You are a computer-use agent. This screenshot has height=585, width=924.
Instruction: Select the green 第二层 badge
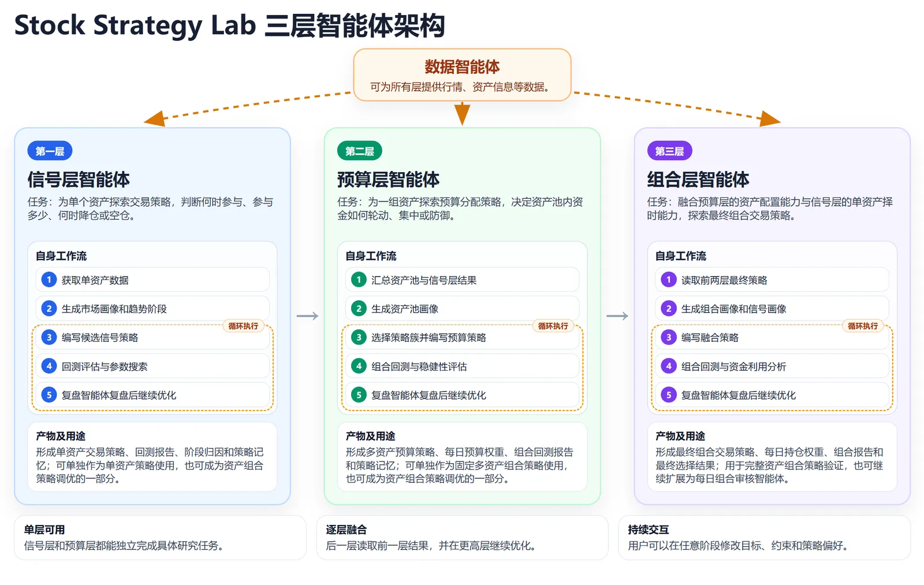359,151
